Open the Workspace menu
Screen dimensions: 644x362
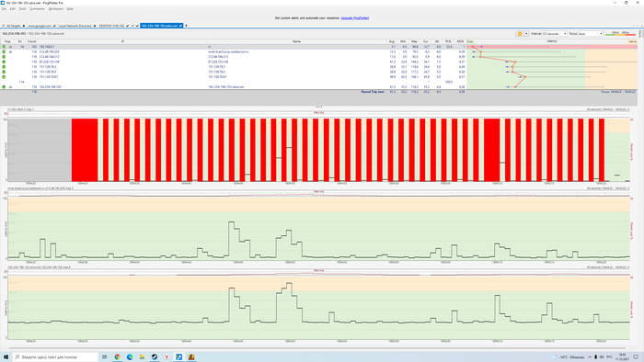click(56, 8)
